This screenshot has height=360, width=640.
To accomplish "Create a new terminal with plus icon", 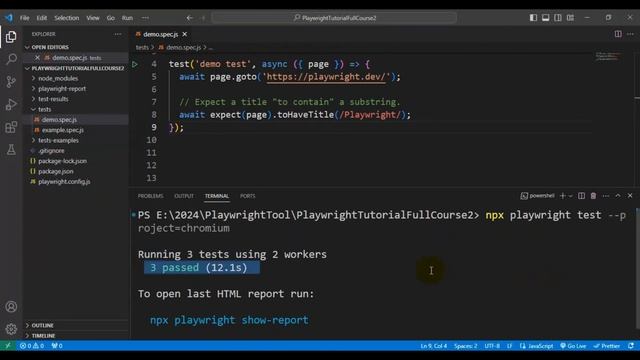I will tap(562, 196).
